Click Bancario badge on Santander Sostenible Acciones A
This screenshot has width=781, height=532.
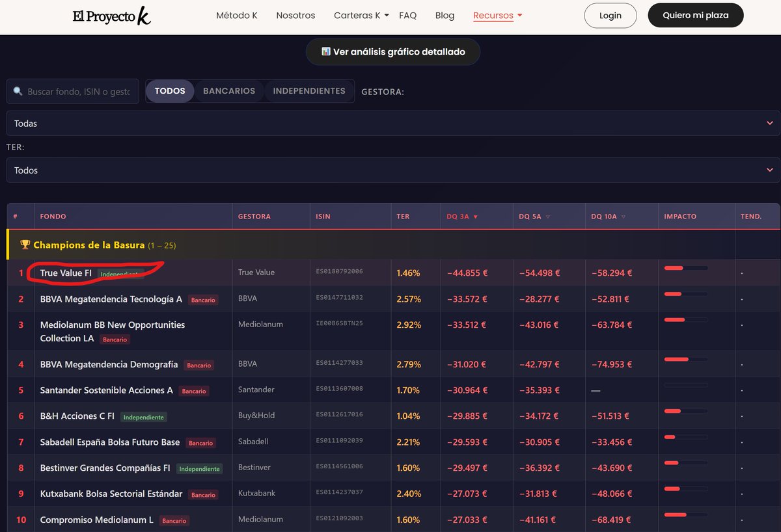[194, 391]
